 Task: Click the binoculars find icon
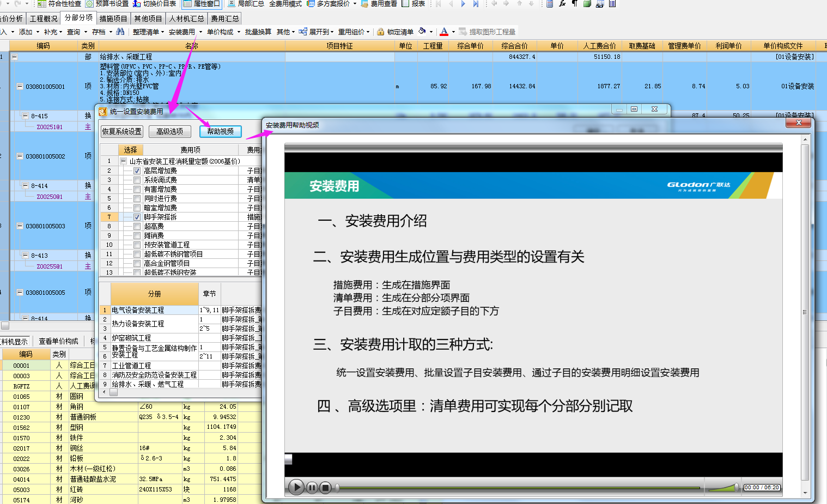pyautogui.click(x=120, y=32)
